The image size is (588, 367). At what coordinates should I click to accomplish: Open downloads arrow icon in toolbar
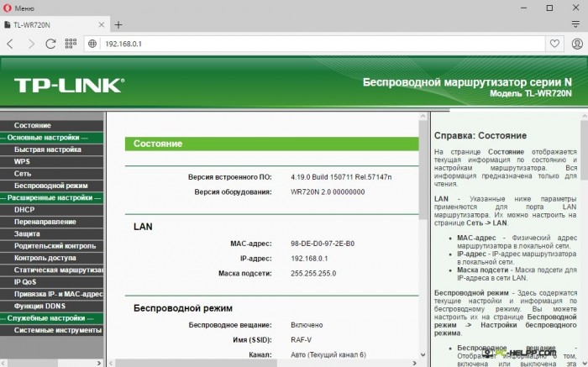tap(576, 44)
